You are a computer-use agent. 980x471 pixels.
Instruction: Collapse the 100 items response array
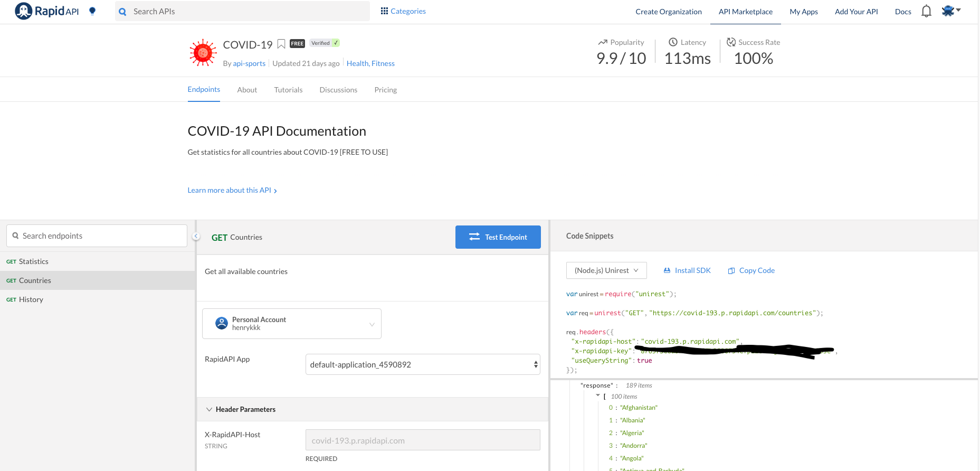point(598,395)
